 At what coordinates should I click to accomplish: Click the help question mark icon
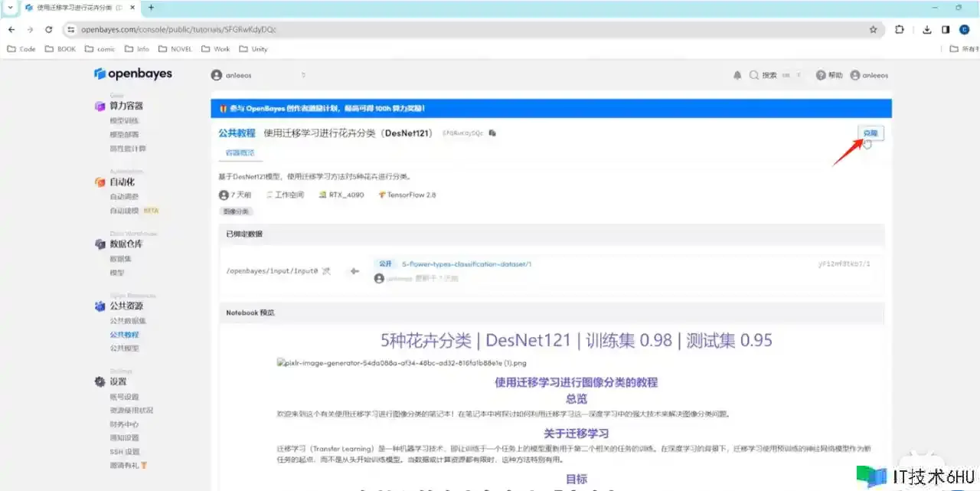[821, 75]
